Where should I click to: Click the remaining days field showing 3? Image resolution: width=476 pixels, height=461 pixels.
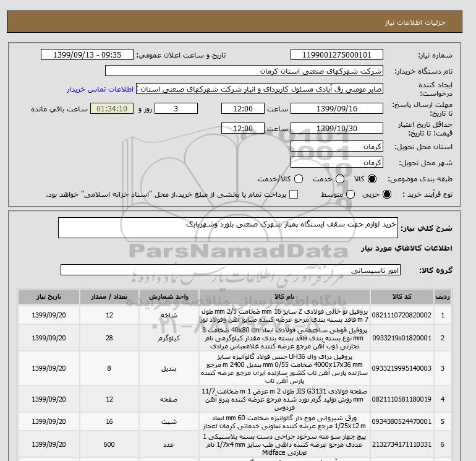click(x=176, y=108)
